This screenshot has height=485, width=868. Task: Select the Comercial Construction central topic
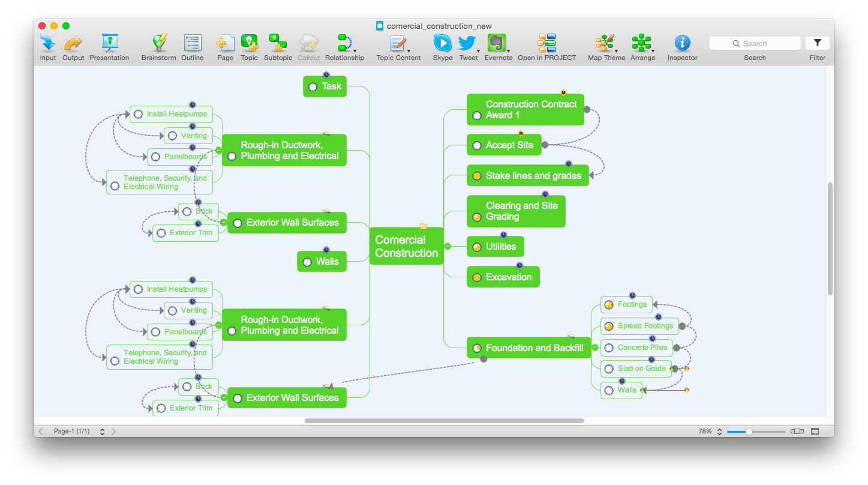click(407, 246)
